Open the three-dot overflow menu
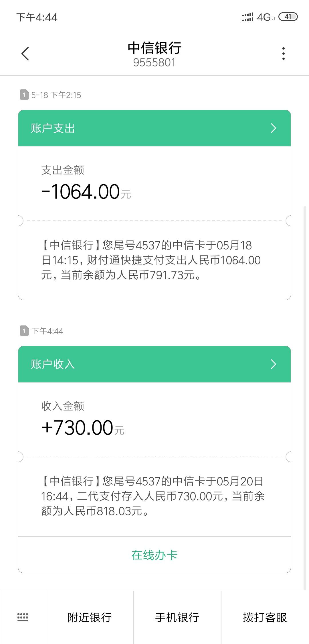Viewport: 309px width, 644px height. tap(283, 54)
